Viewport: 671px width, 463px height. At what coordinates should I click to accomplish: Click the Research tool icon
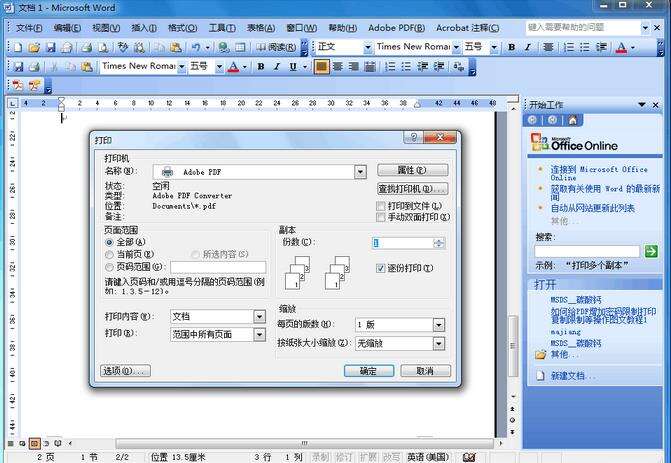tap(139, 47)
